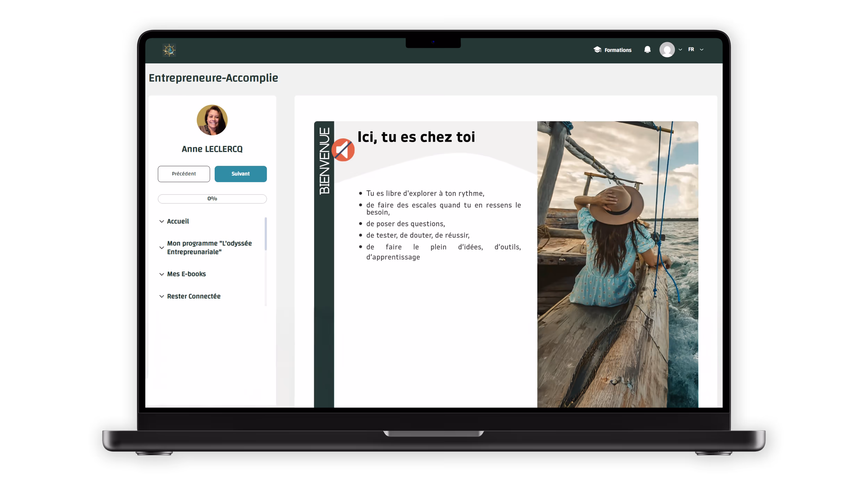Click the 0% progress bar
This screenshot has width=868, height=487.
point(212,199)
